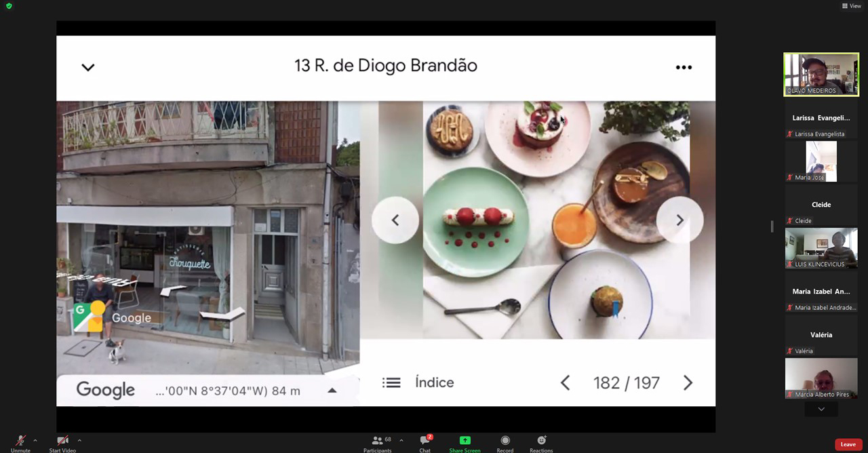Screen dimensions: 868x453
Task: Open the Chat icon
Action: pos(425,441)
